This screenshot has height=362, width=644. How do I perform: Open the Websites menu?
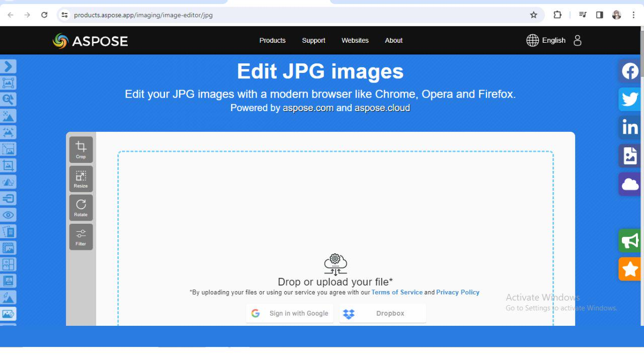tap(355, 40)
